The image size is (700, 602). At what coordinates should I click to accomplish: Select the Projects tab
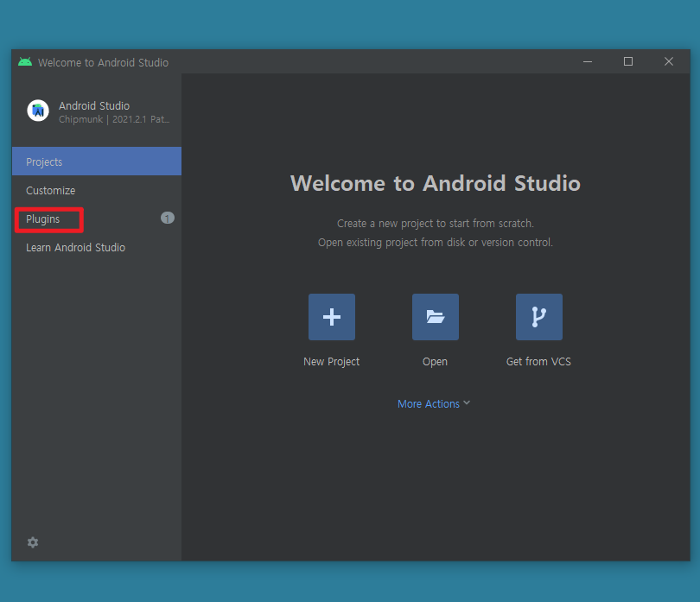pos(97,162)
